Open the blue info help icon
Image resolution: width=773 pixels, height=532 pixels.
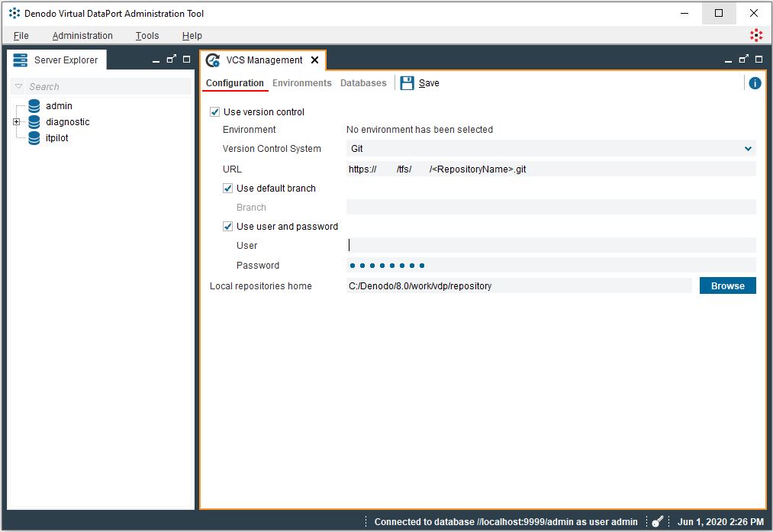[x=755, y=83]
